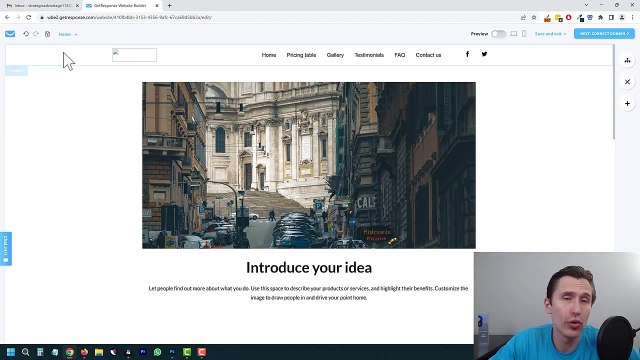This screenshot has width=640, height=360.
Task: Select FAQ navigation item
Action: pos(400,55)
